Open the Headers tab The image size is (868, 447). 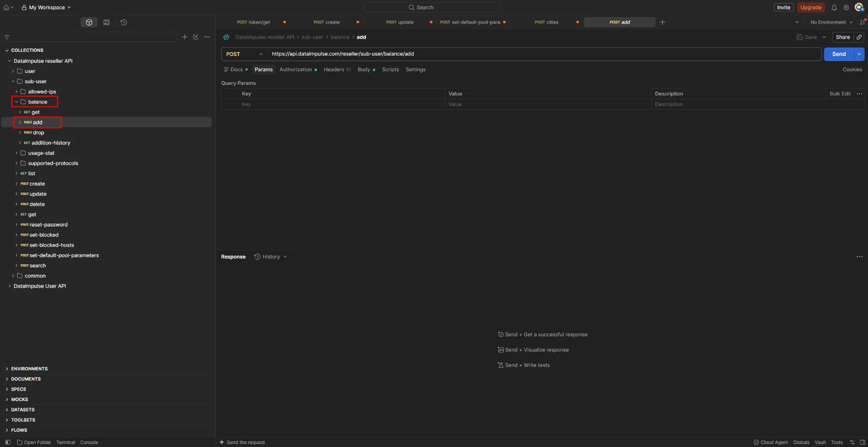[337, 70]
